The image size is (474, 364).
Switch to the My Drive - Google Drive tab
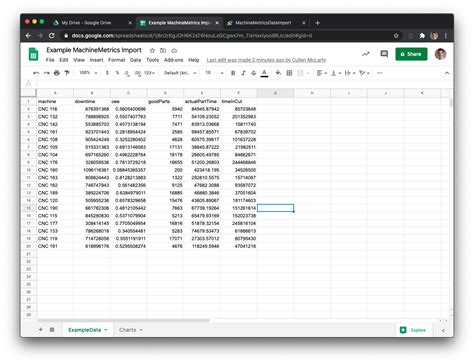pyautogui.click(x=86, y=23)
